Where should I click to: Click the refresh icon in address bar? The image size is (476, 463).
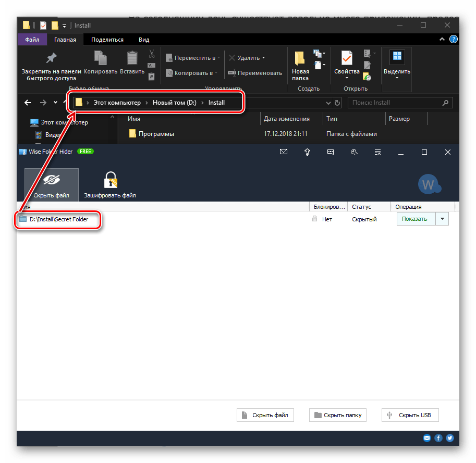click(x=337, y=103)
